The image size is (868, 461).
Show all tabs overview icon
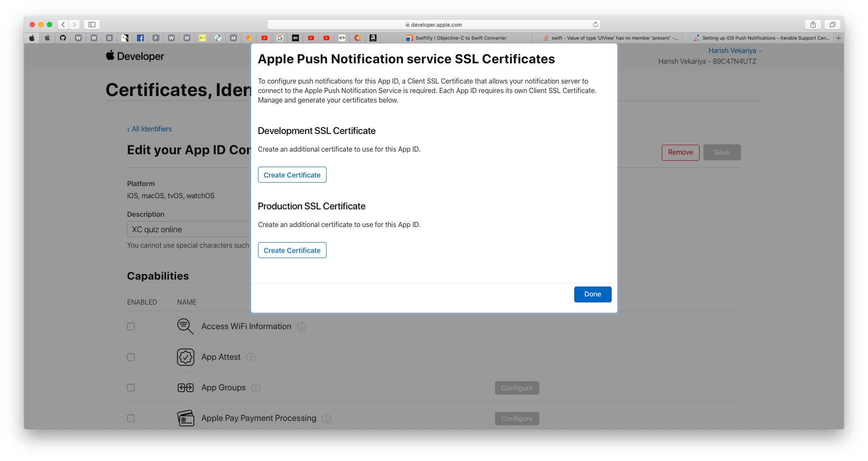(832, 25)
